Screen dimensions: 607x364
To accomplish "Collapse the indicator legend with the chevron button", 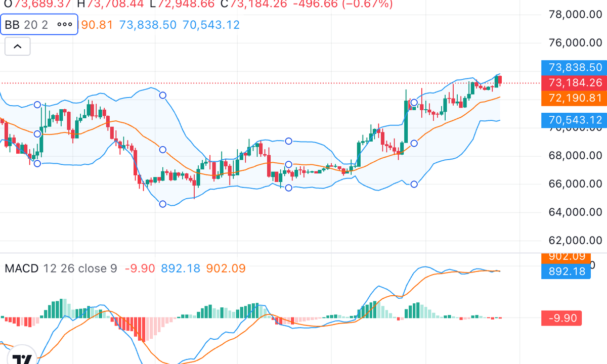I will coord(17,47).
